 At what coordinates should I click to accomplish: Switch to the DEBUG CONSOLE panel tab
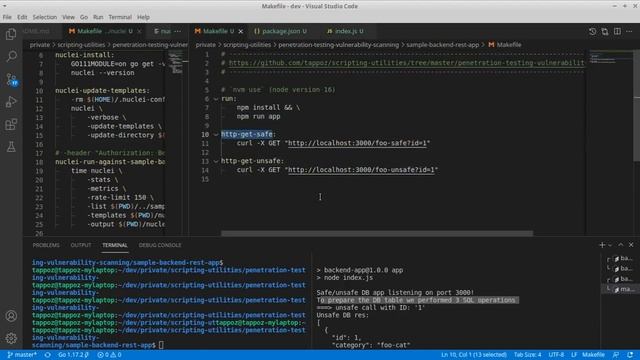[160, 245]
